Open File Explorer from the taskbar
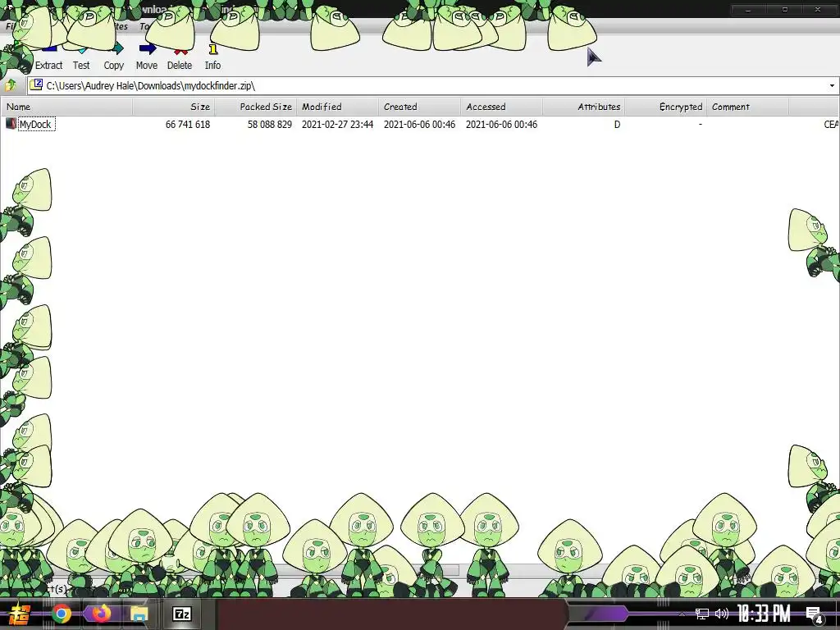Image resolution: width=840 pixels, height=630 pixels. coord(139,614)
